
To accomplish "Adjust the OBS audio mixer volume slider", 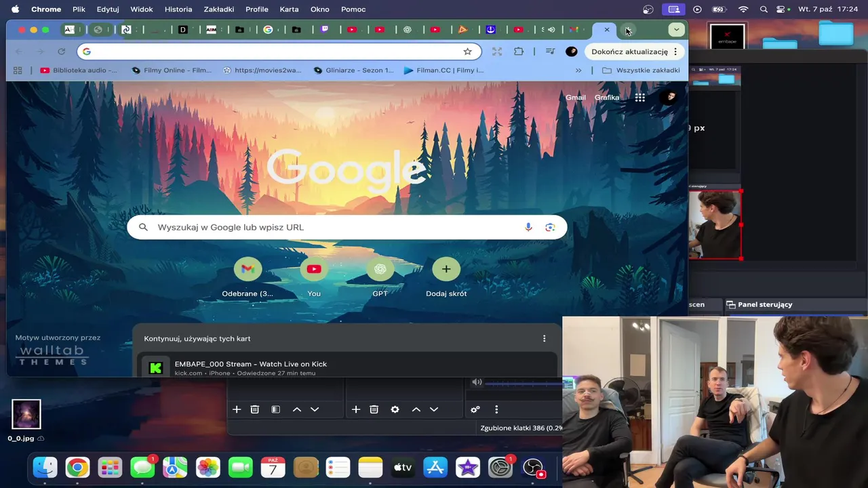I will click(524, 383).
